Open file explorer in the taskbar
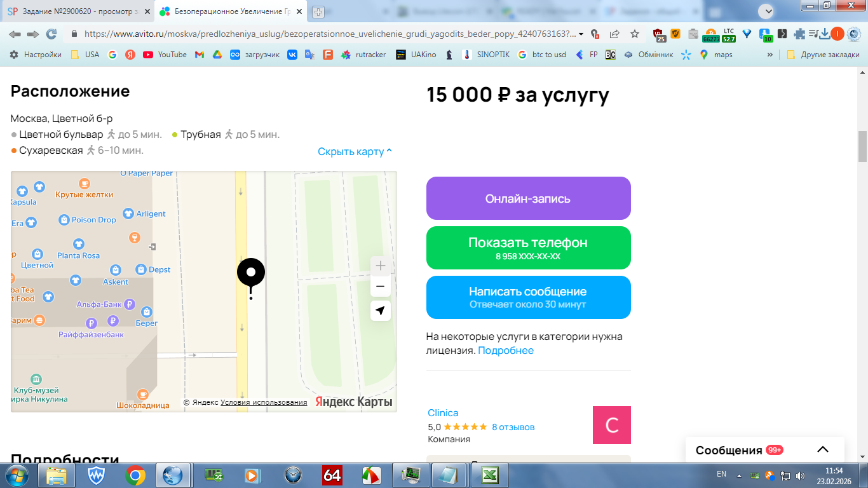The width and height of the screenshot is (868, 488). pyautogui.click(x=57, y=475)
